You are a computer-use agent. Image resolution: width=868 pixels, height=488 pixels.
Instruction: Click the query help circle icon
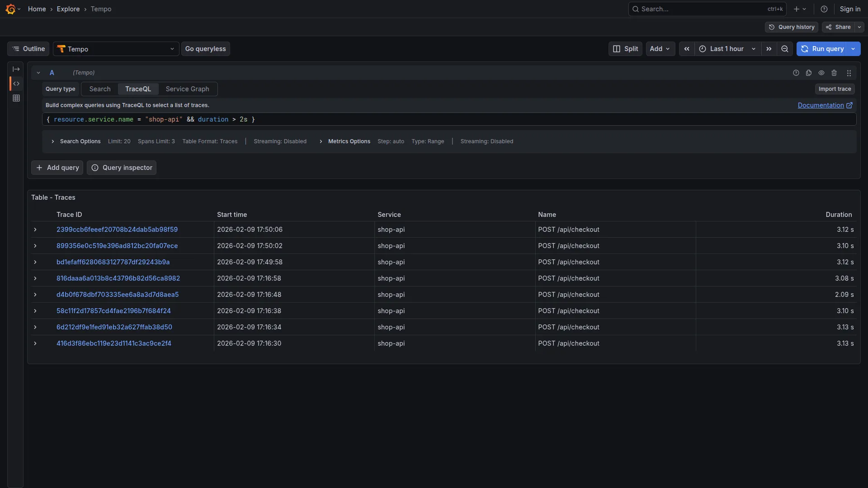tap(796, 72)
